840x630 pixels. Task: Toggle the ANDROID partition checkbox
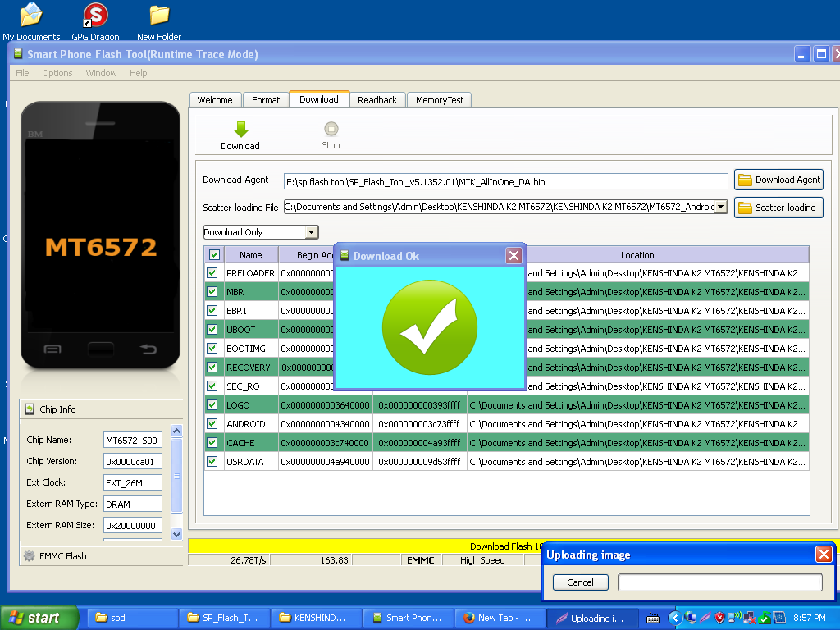(x=212, y=424)
